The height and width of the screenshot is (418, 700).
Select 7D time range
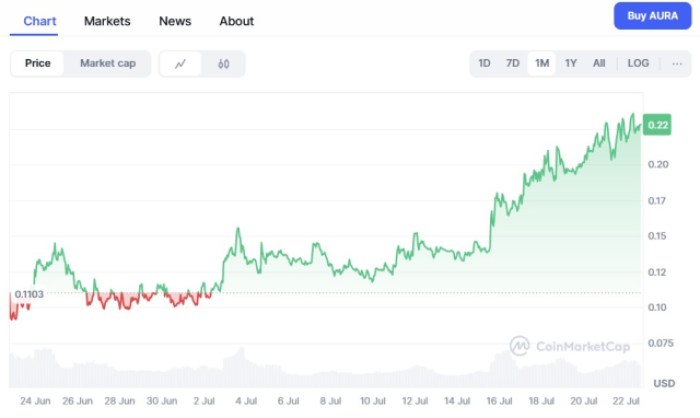tap(513, 64)
